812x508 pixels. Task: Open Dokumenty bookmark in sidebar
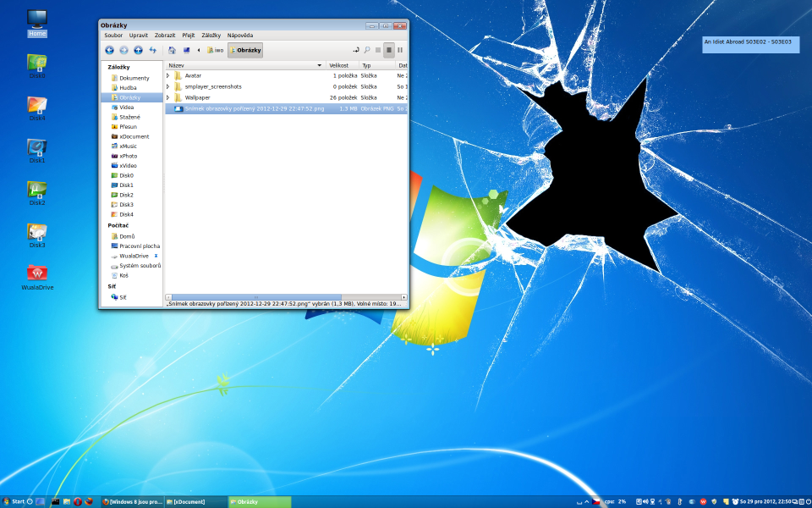coord(132,78)
